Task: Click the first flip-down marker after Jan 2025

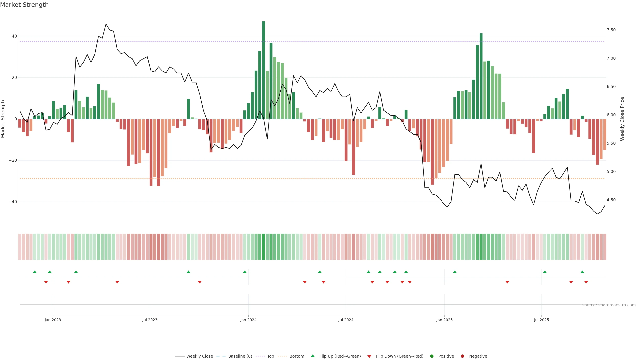Action: click(x=507, y=282)
